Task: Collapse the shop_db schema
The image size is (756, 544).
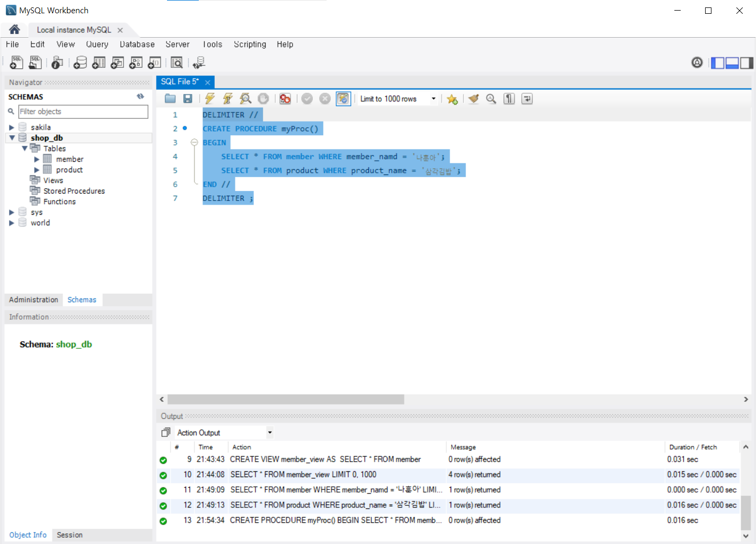Action: pos(12,138)
